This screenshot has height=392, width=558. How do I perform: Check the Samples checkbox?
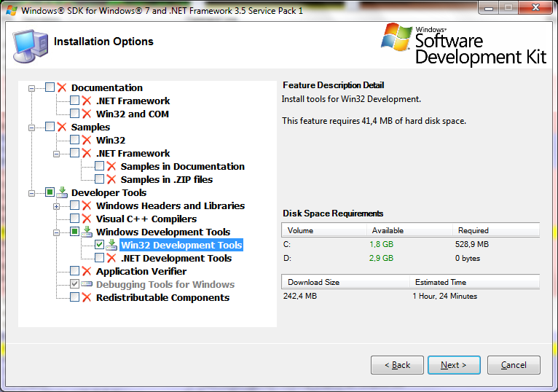(x=50, y=127)
